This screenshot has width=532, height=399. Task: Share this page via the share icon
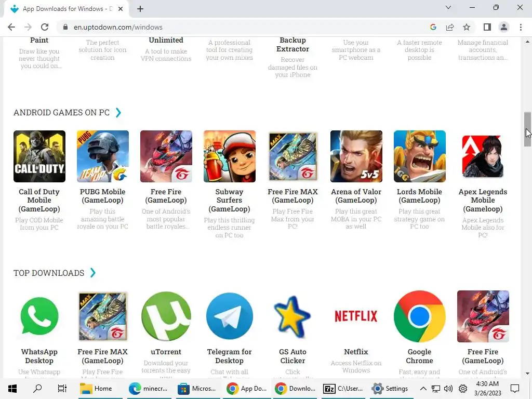pyautogui.click(x=450, y=27)
